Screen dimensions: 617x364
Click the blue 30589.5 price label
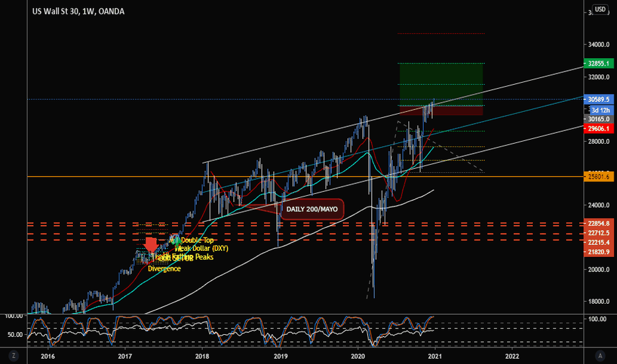(598, 99)
